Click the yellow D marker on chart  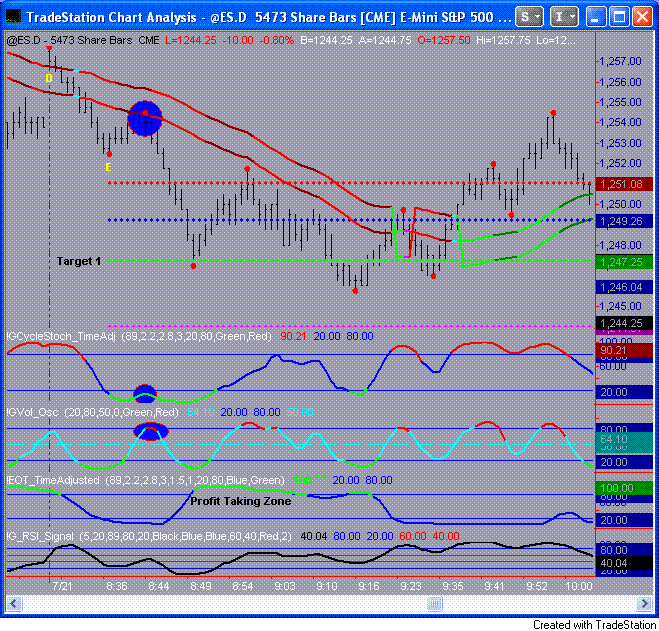coord(48,77)
